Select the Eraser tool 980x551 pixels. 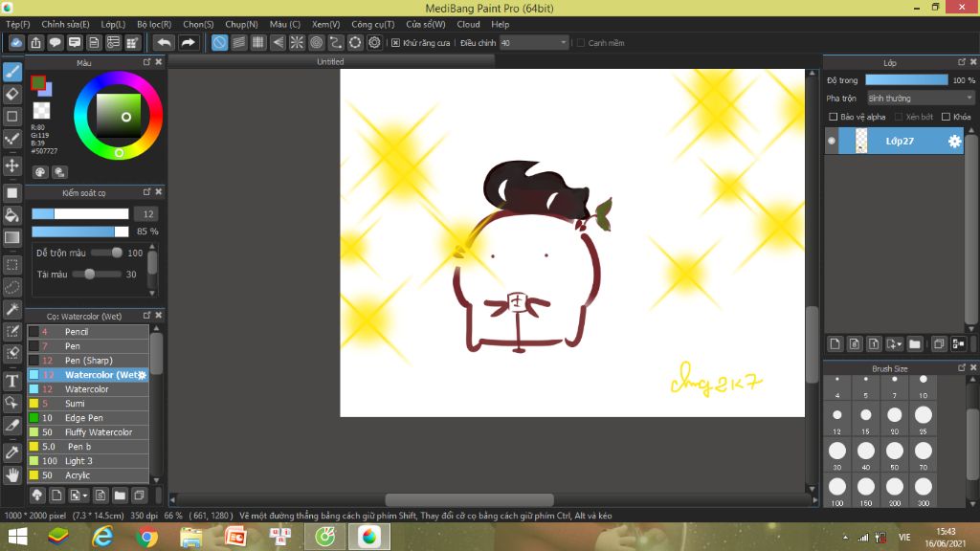click(x=11, y=95)
